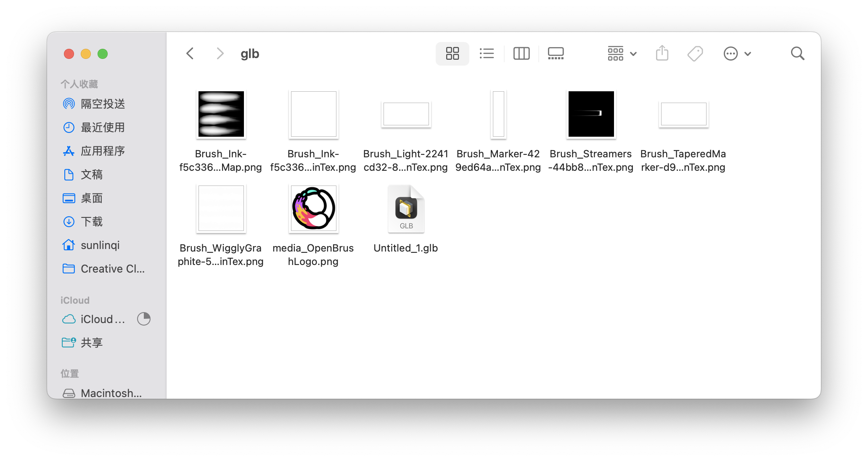Check iCloud Drive sync progress indicator

click(143, 319)
